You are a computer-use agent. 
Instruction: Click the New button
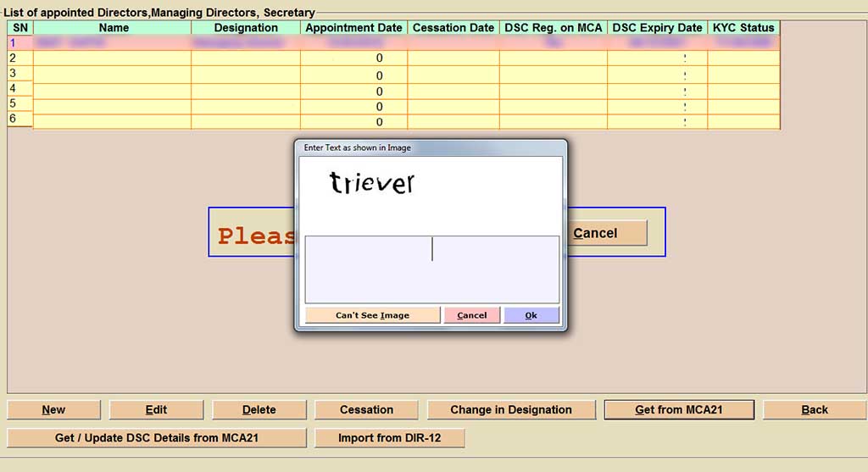53,410
